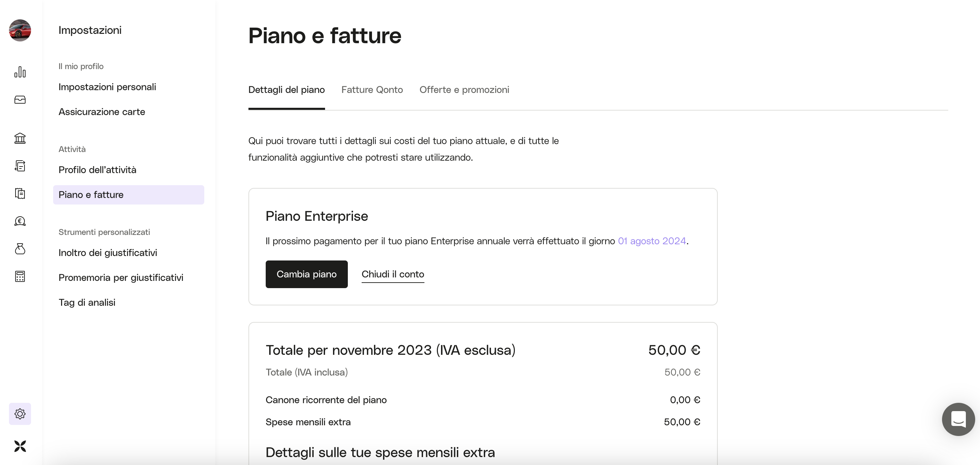Click the clipboard invoices icon
The height and width of the screenshot is (465, 980).
pyautogui.click(x=20, y=193)
